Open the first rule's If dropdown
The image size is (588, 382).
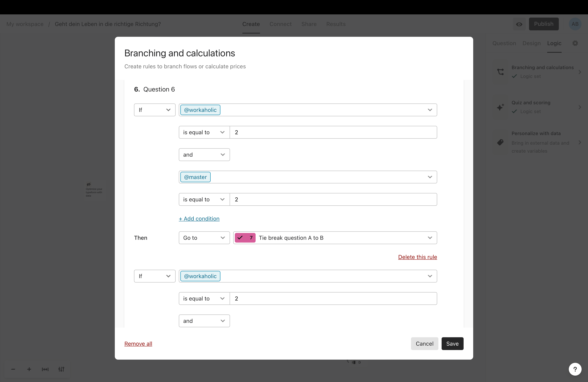point(155,110)
